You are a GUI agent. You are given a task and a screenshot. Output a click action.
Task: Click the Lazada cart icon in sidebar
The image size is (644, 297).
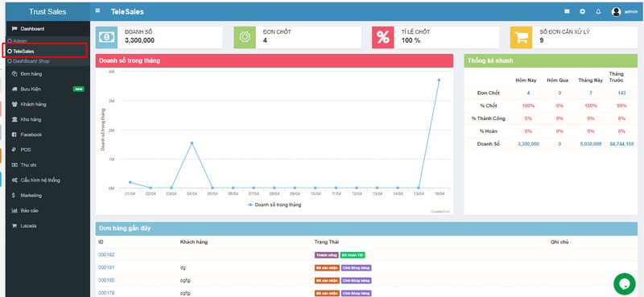[14, 226]
